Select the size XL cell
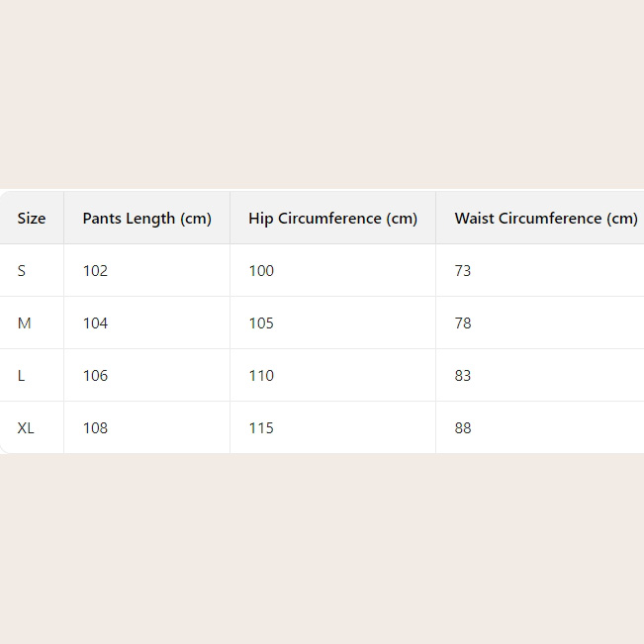Viewport: 644px width, 644px height. (26, 428)
